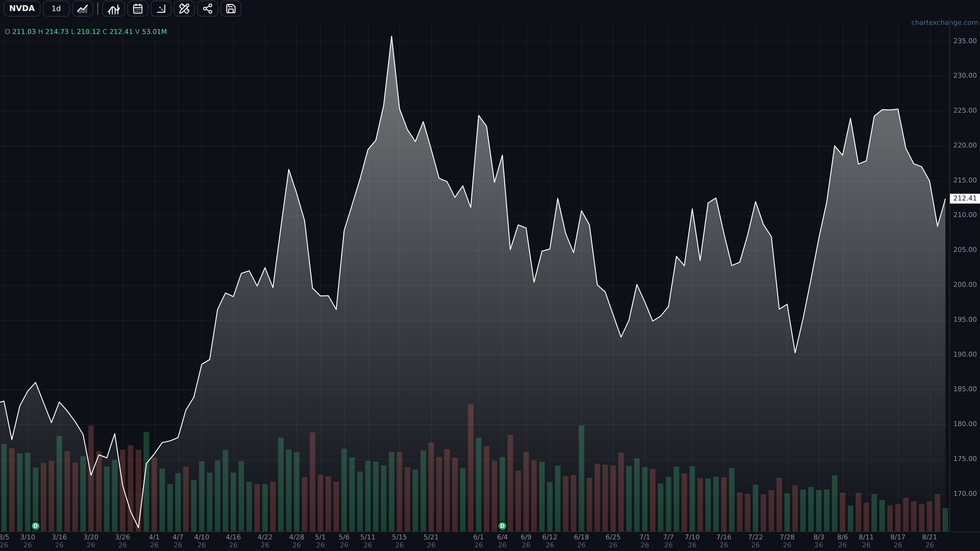980x551 pixels.
Task: Open the indicators menu icon
Action: point(113,8)
